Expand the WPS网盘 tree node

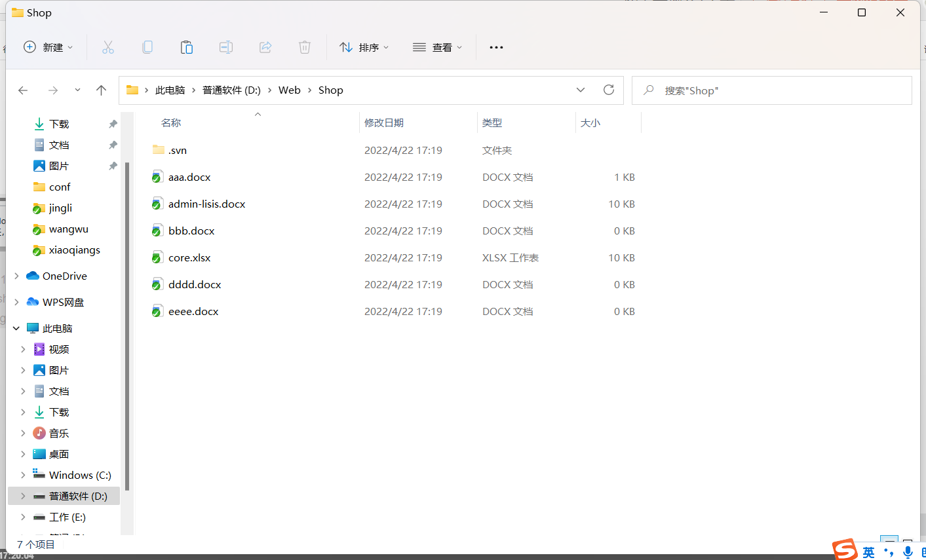click(16, 302)
